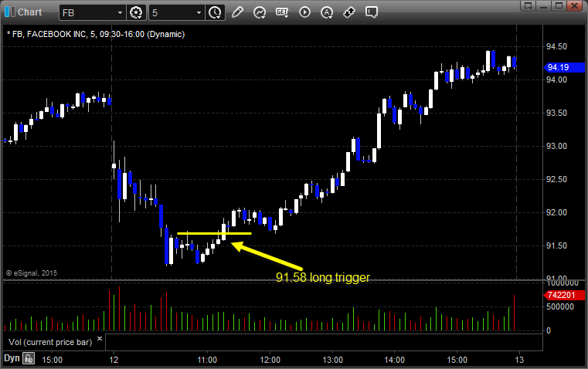
Task: Close the Chart window
Action: [574, 5]
